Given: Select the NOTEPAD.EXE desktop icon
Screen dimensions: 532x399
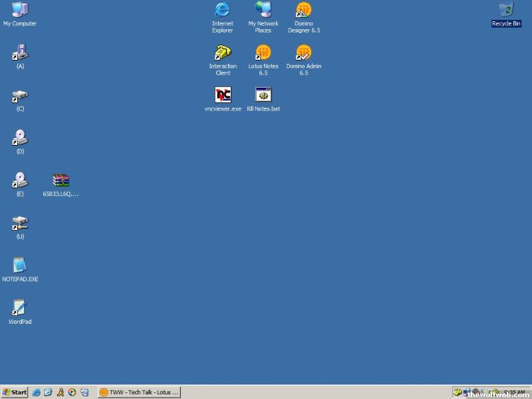Looking at the screenshot, I should [20, 265].
